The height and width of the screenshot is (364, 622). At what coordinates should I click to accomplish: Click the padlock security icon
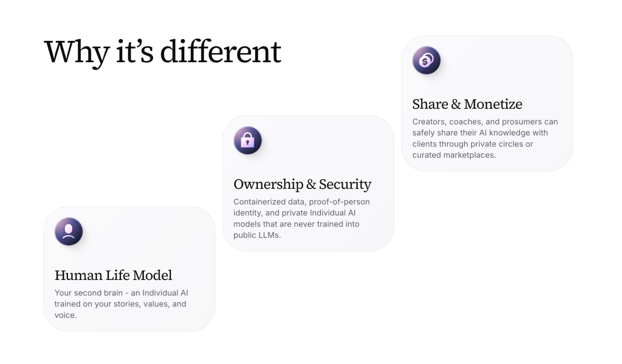pos(248,141)
